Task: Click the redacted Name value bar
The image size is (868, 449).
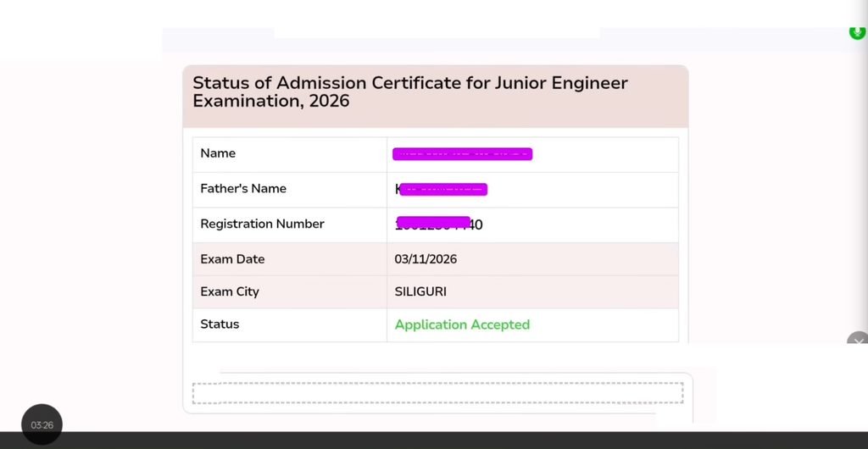Action: [462, 154]
